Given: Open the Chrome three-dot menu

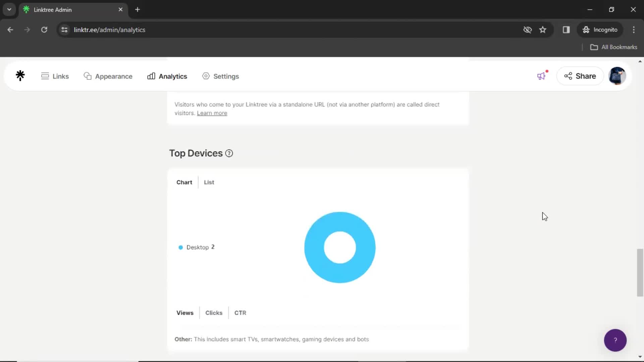Looking at the screenshot, I should point(634,30).
